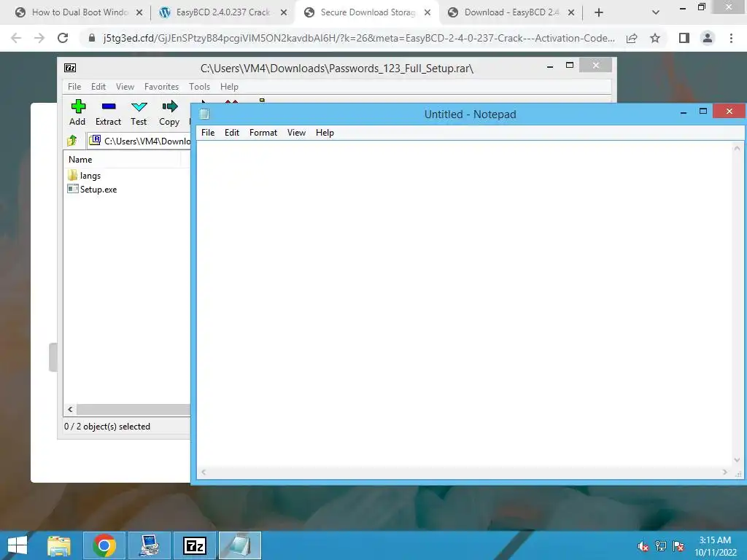The image size is (747, 560).
Task: Open 7-Zip File menu
Action: click(74, 87)
